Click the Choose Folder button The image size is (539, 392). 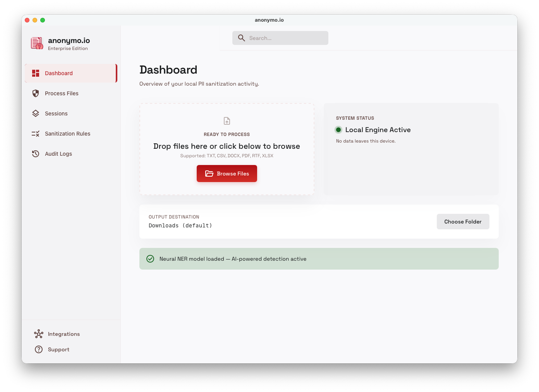click(x=463, y=222)
